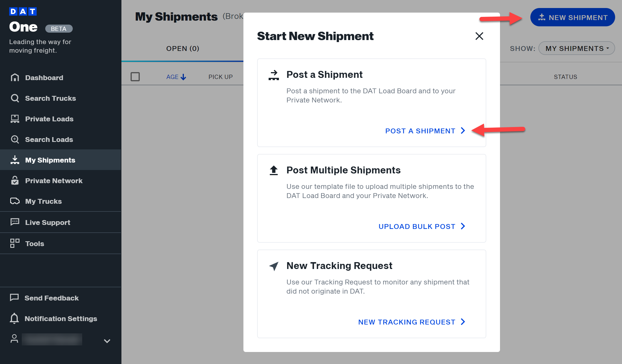The width and height of the screenshot is (622, 364).
Task: Toggle the select-all checkbox in shipments table
Action: tap(135, 77)
